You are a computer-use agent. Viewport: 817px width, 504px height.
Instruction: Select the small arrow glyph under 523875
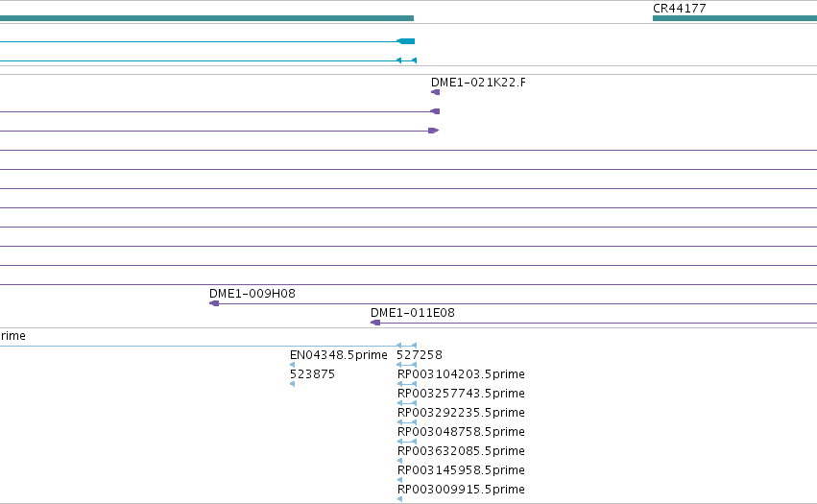tap(292, 384)
